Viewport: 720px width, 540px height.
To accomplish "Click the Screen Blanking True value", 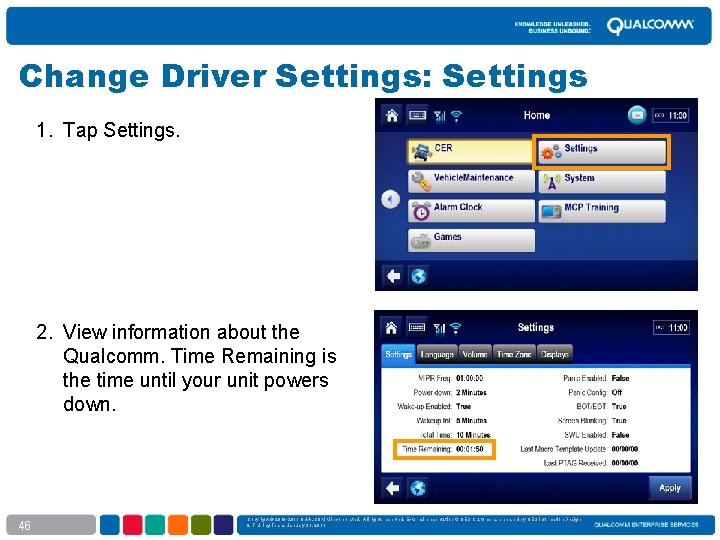I will point(619,421).
